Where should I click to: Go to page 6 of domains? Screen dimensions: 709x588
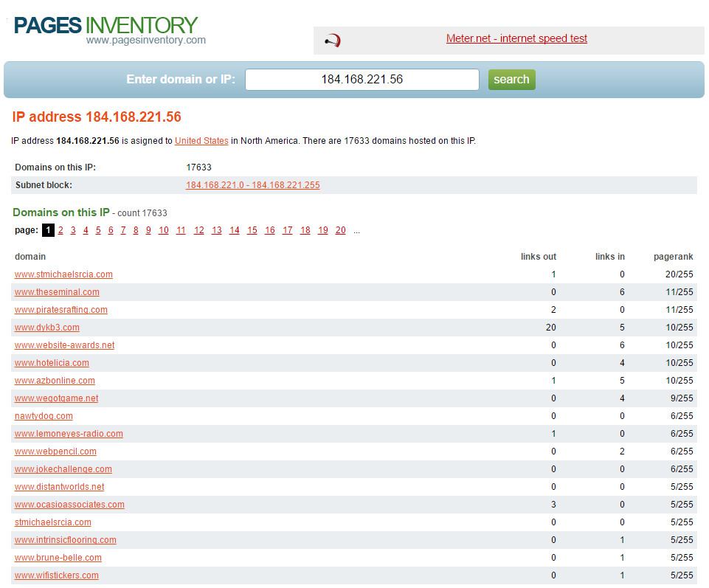(x=111, y=230)
